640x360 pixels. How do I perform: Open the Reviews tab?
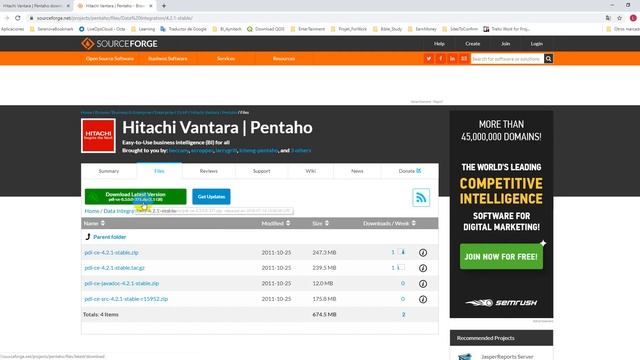pos(209,171)
